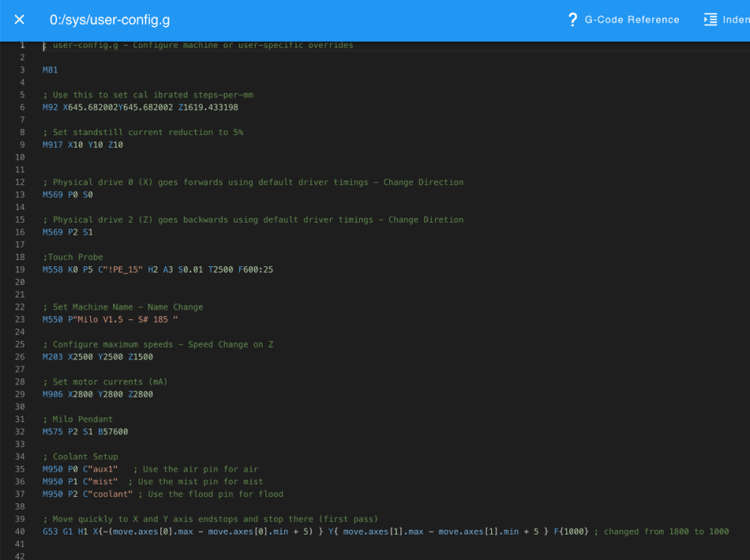Click the 'Configure maximum speeds' comment
The height and width of the screenshot is (560, 750).
point(157,344)
